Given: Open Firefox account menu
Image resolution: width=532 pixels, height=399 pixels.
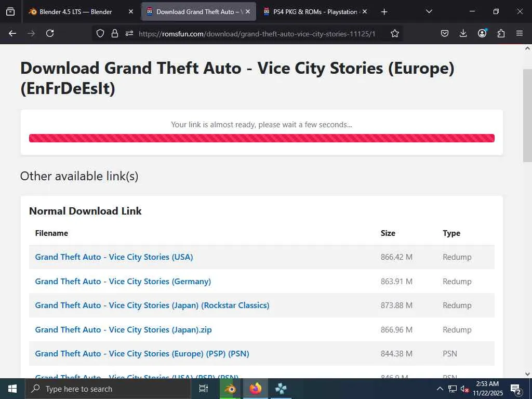Looking at the screenshot, I should [482, 33].
